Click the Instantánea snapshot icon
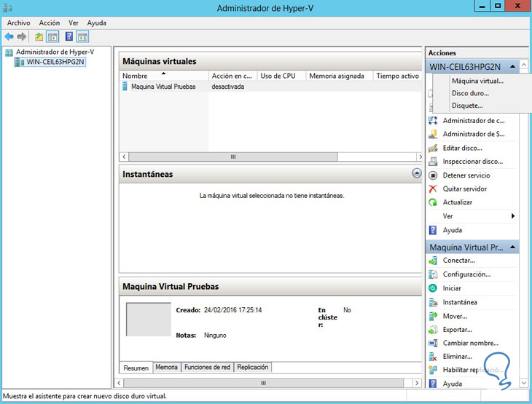 (x=433, y=302)
